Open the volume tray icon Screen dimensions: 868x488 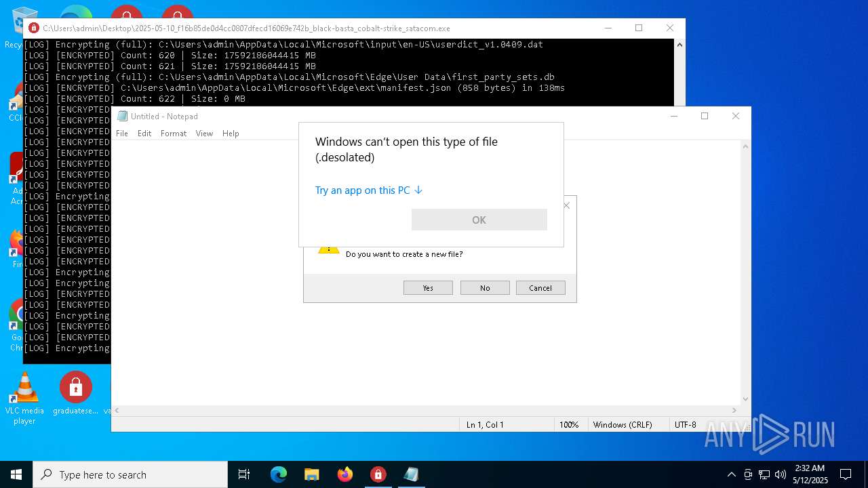coord(781,474)
